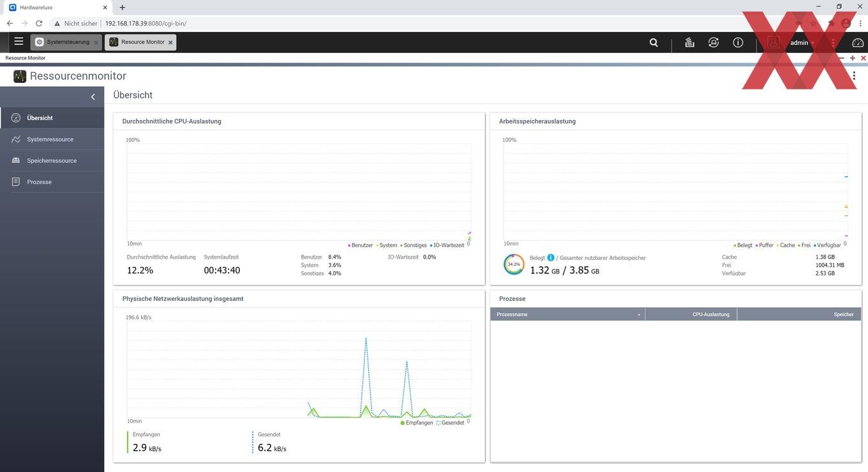Viewport: 868px width, 472px height.
Task: Toggle the Gesendet network legend entry
Action: [x=451, y=423]
